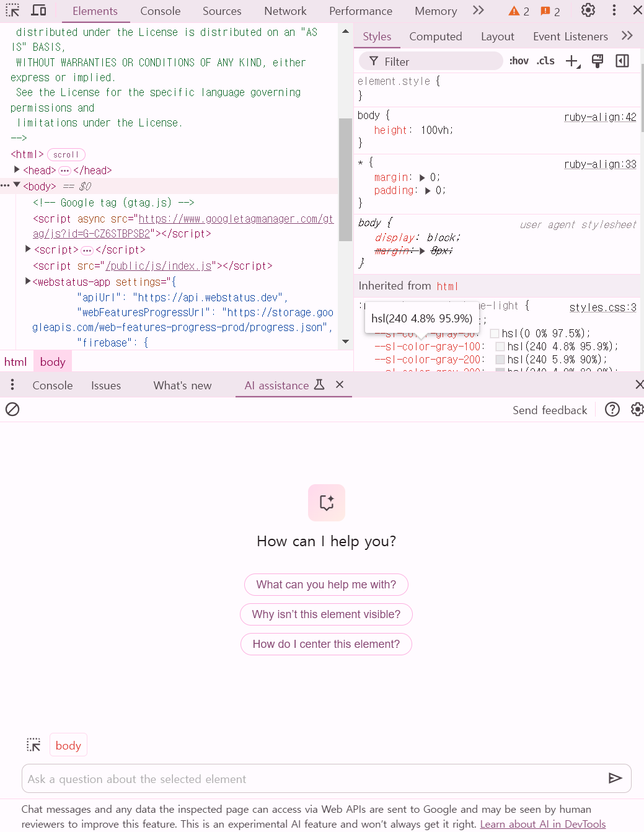Toggle the :hov element state panel
Viewport: 644px width, 832px height.
coord(519,61)
